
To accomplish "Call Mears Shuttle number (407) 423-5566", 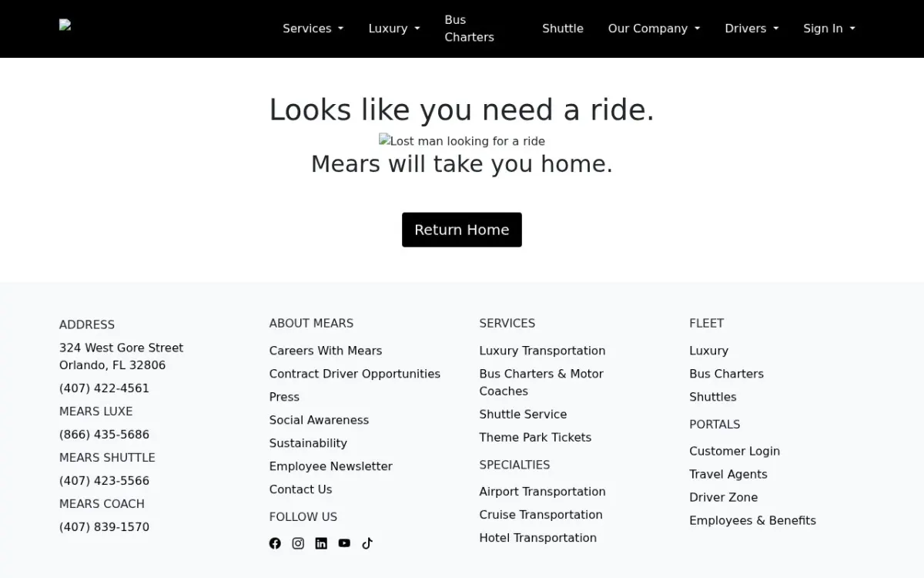I will [104, 481].
